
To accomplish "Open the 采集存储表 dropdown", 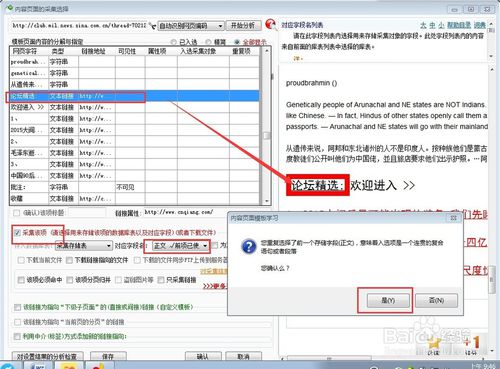I will (84, 246).
